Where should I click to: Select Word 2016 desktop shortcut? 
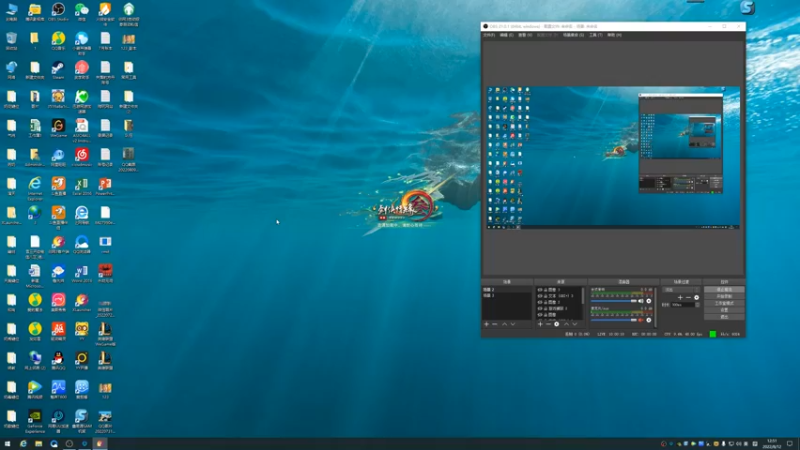pyautogui.click(x=82, y=273)
